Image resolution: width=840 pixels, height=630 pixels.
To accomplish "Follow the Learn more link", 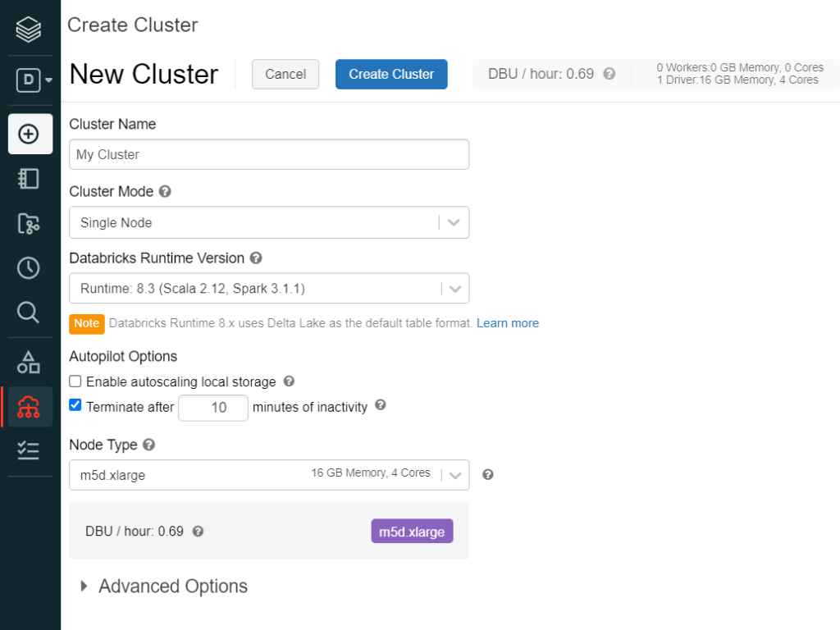I will point(507,323).
